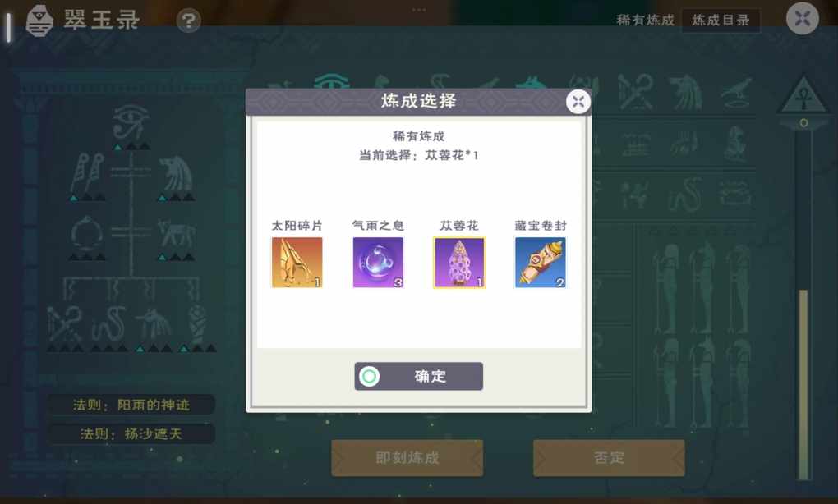The image size is (838, 504).
Task: Open the question mark help icon
Action: point(188,21)
